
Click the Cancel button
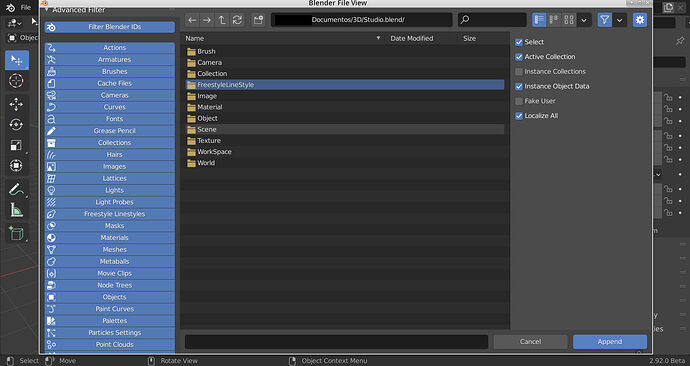tap(530, 341)
